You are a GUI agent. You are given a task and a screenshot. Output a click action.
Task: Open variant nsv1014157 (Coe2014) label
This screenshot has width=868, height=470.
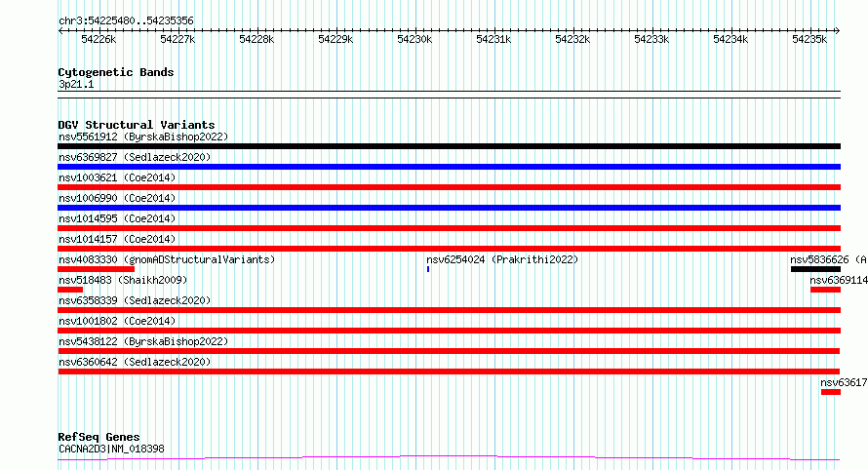click(117, 239)
